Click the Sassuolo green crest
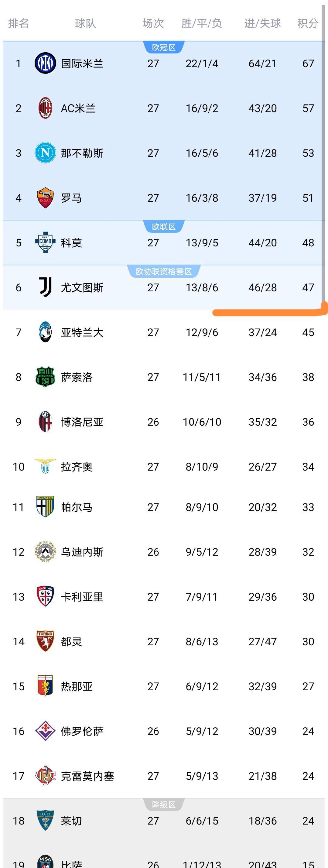This screenshot has height=868, width=328. click(x=45, y=377)
